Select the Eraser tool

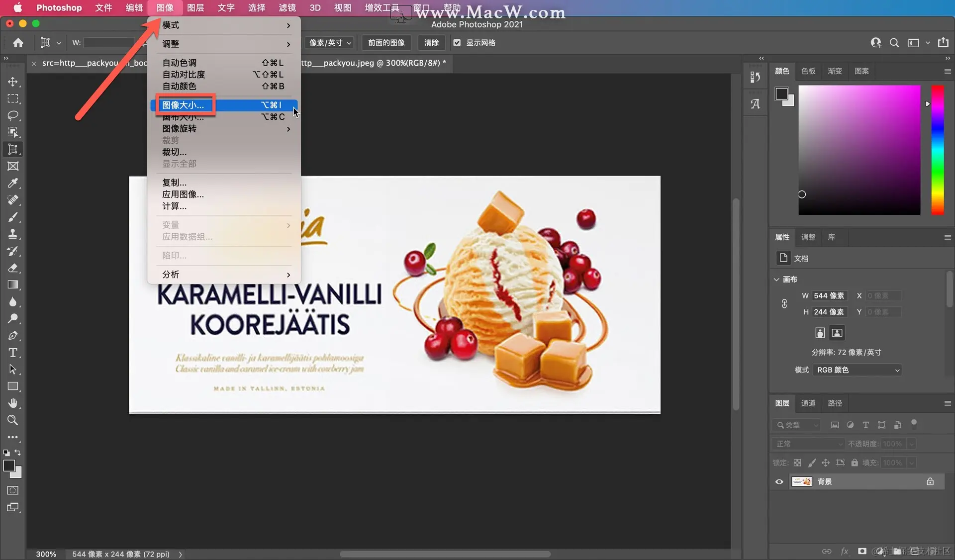point(13,268)
